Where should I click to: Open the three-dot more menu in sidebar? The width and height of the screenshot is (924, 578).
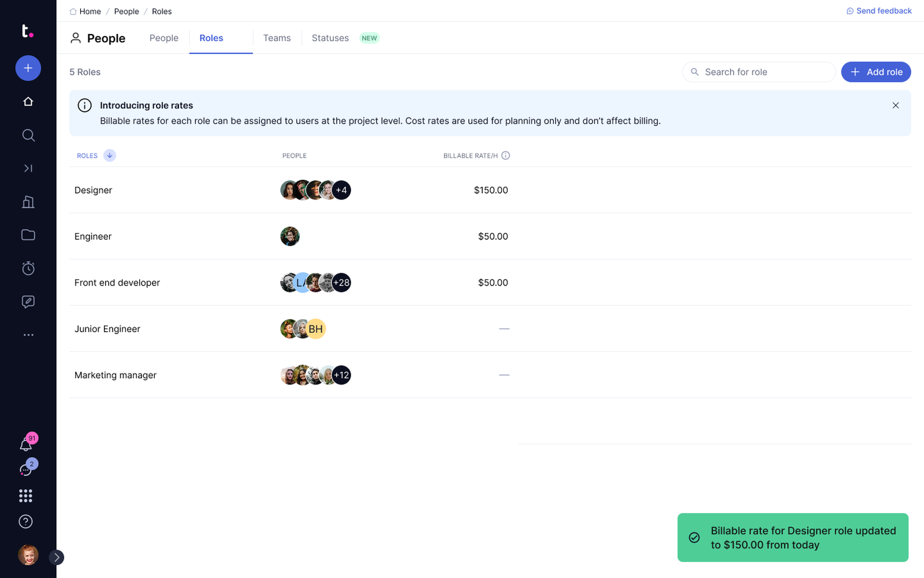(28, 335)
